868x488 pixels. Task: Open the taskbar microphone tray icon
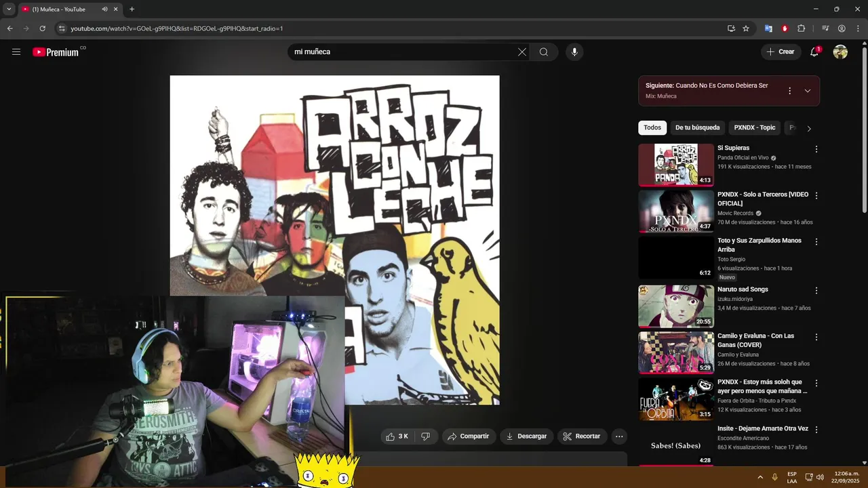[774, 477]
